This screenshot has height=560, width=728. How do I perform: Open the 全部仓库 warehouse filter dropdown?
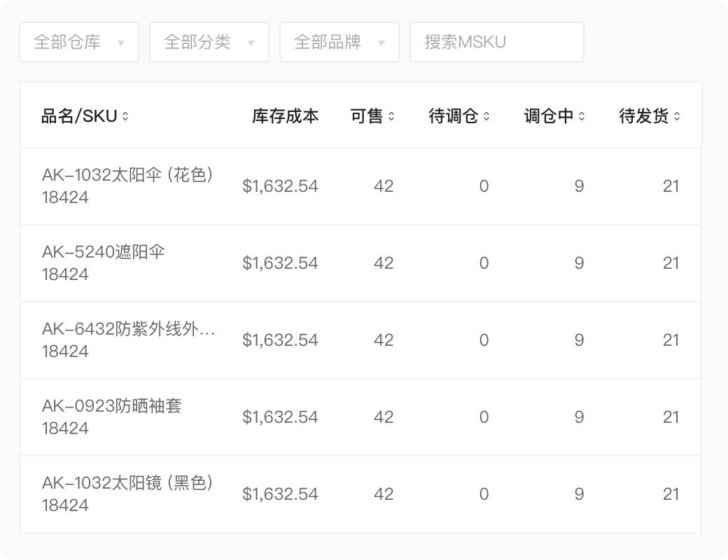click(x=78, y=42)
